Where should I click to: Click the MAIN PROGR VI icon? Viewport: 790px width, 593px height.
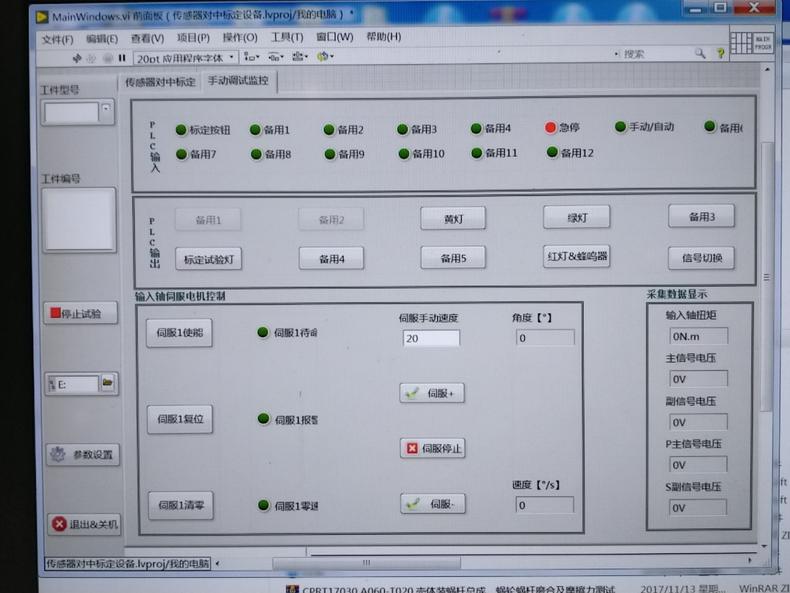click(x=763, y=42)
